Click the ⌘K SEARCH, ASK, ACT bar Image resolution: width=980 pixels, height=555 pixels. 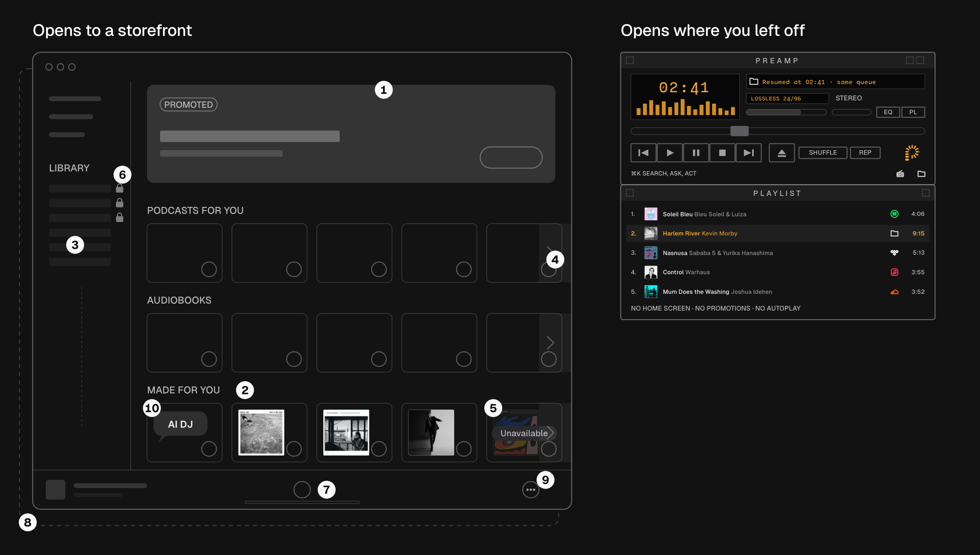664,173
